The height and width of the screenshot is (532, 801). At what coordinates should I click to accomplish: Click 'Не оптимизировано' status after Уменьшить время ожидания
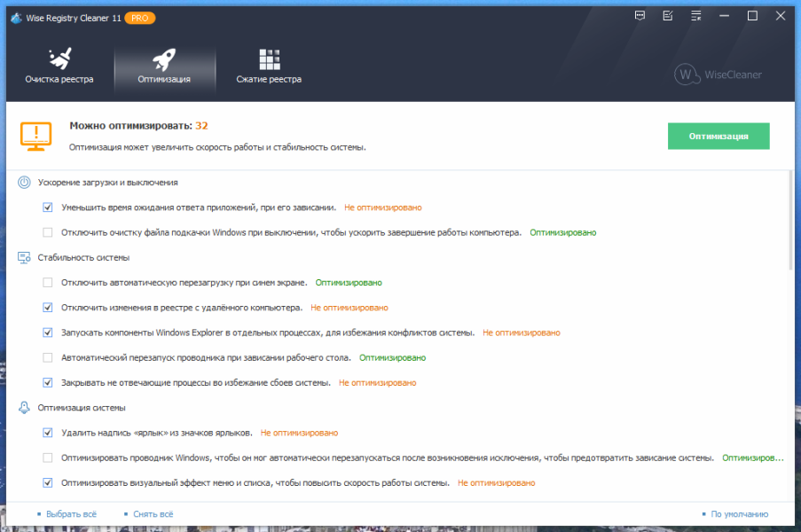(x=383, y=207)
